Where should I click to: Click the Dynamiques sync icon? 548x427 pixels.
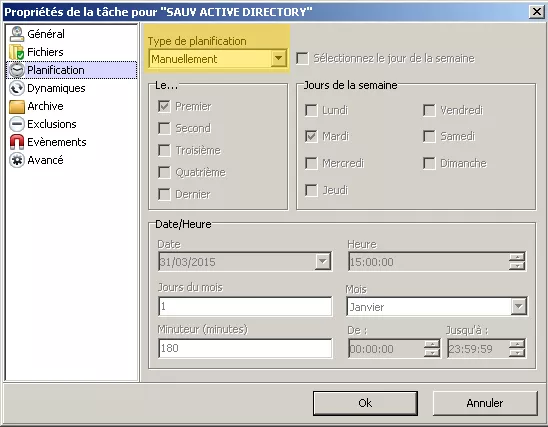(17, 88)
